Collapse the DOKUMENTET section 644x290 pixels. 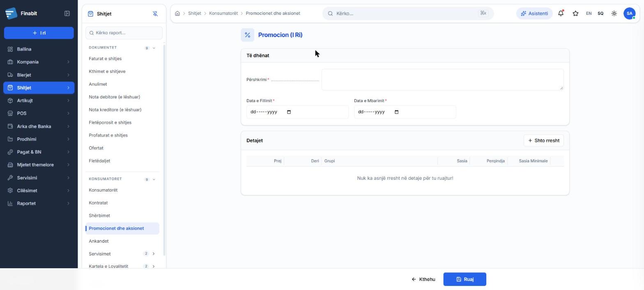(154, 48)
